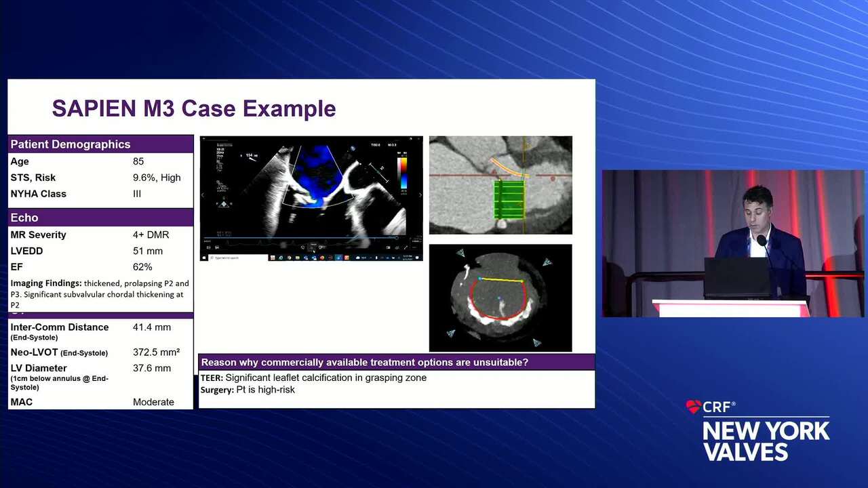Click the Windows Start button in echo screenshot
The height and width of the screenshot is (488, 868).
[204, 258]
